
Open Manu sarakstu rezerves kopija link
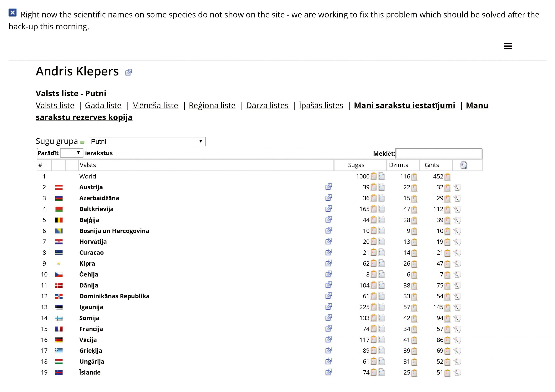click(x=262, y=111)
